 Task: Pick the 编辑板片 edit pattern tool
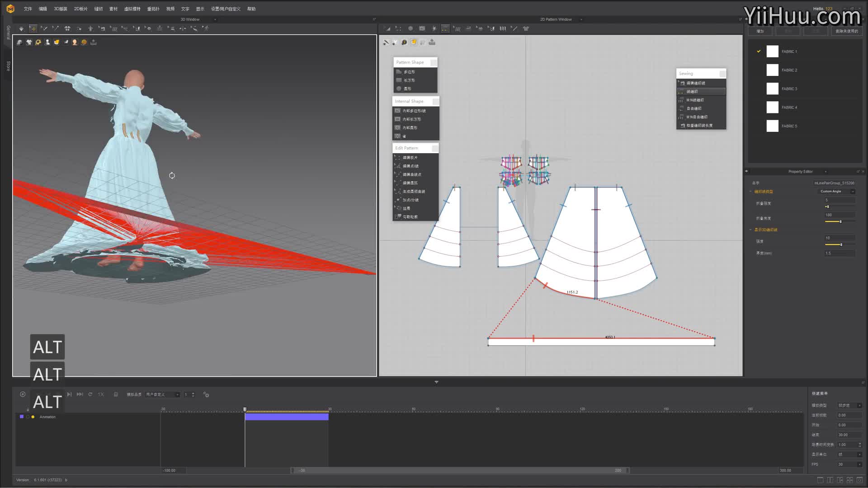410,158
